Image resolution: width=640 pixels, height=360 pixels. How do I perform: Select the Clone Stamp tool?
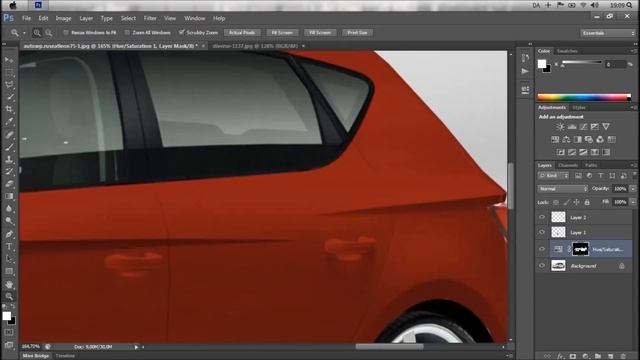click(x=9, y=159)
